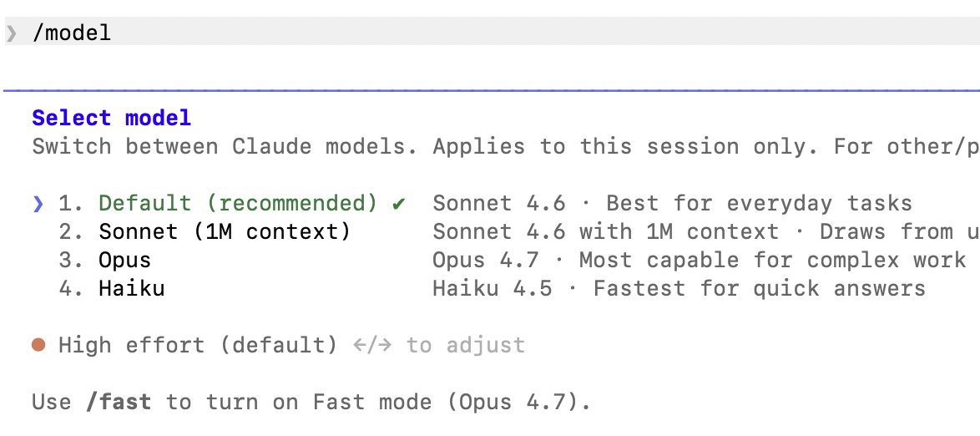The height and width of the screenshot is (436, 980).
Task: Select Sonnet (1M context) option
Action: 225,232
